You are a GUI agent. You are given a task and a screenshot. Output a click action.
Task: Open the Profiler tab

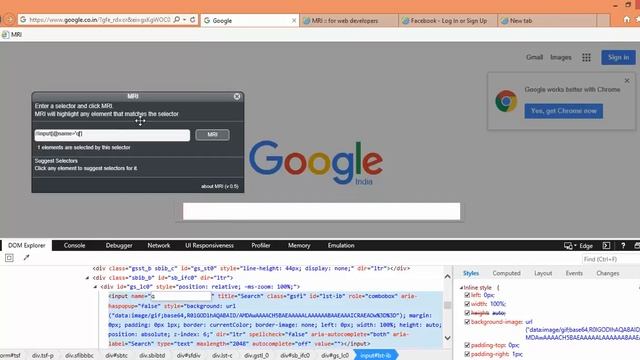point(261,245)
